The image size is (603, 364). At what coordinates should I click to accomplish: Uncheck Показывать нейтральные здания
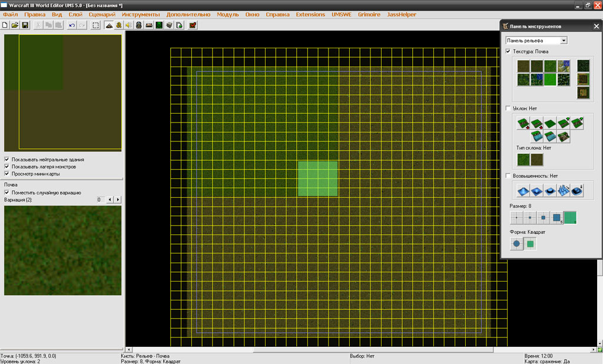[x=6, y=159]
